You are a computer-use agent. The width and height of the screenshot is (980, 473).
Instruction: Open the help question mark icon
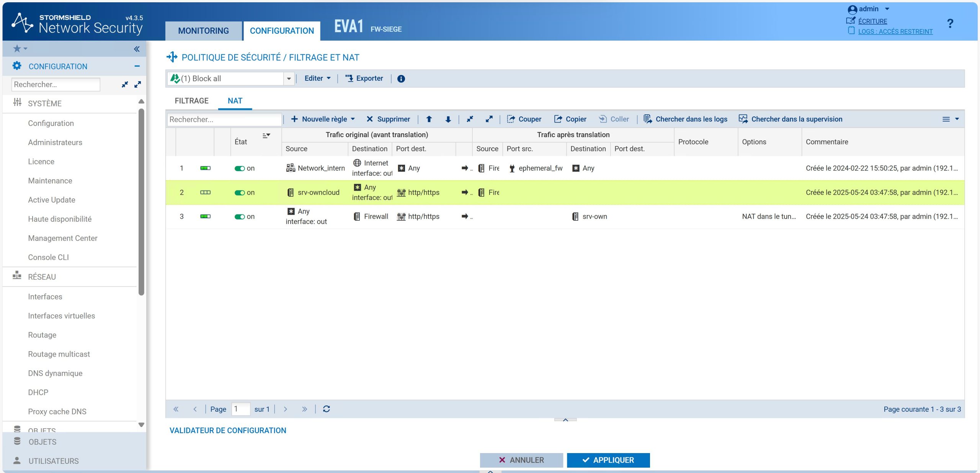950,24
